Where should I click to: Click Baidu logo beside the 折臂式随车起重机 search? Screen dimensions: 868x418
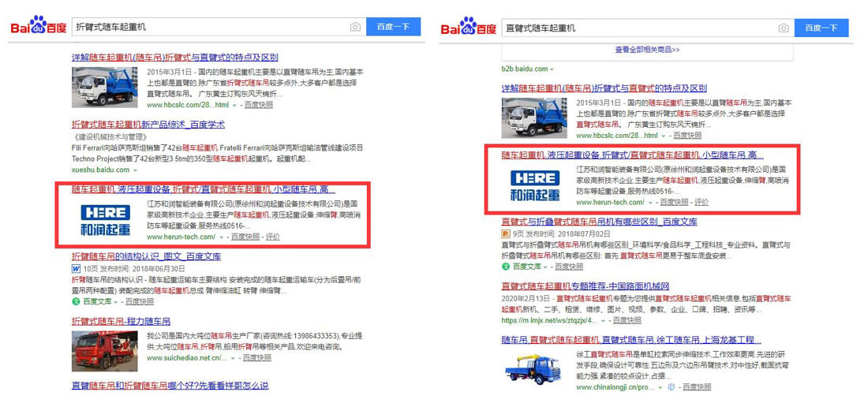click(x=37, y=27)
